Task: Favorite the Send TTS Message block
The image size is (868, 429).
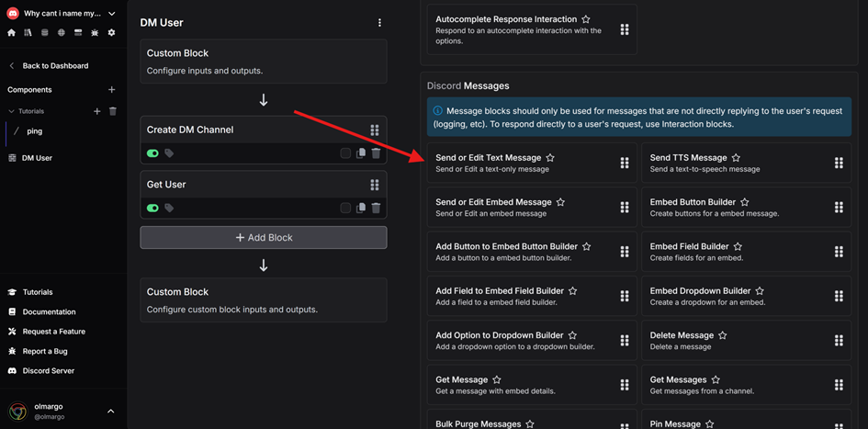Action: (736, 158)
